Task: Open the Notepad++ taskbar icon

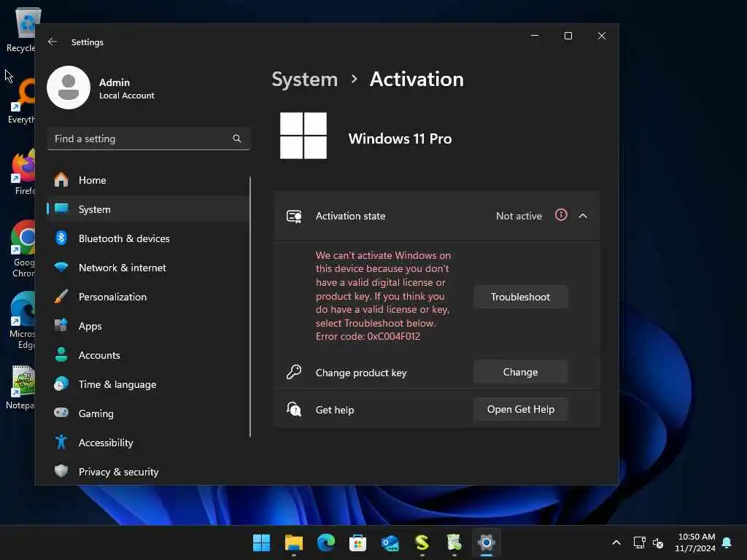Action: click(x=454, y=542)
